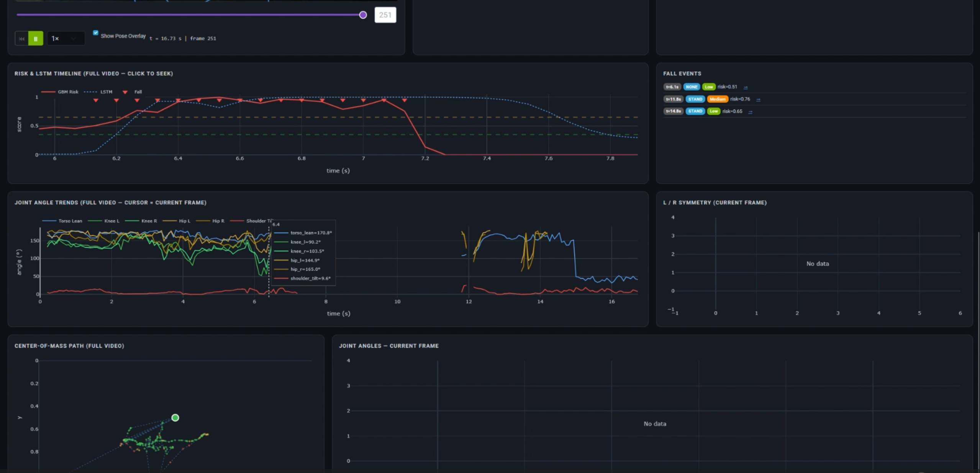Image resolution: width=980 pixels, height=473 pixels.
Task: Click first red fall marker on risk timeline
Action: 96,100
